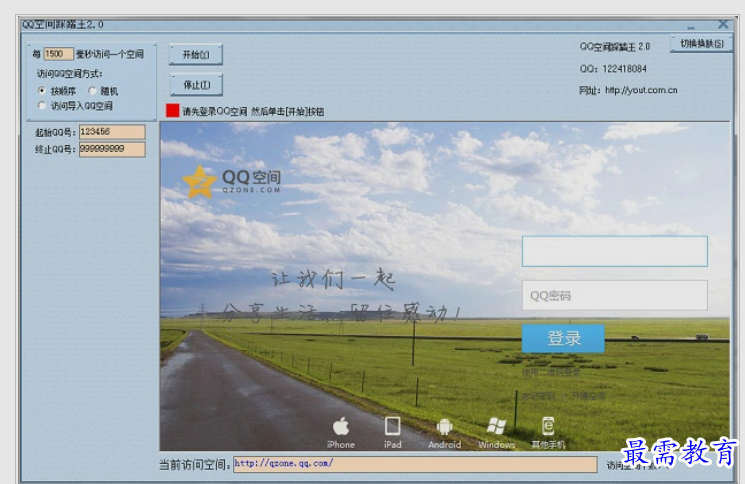Click the iPad tablet icon

[x=392, y=426]
